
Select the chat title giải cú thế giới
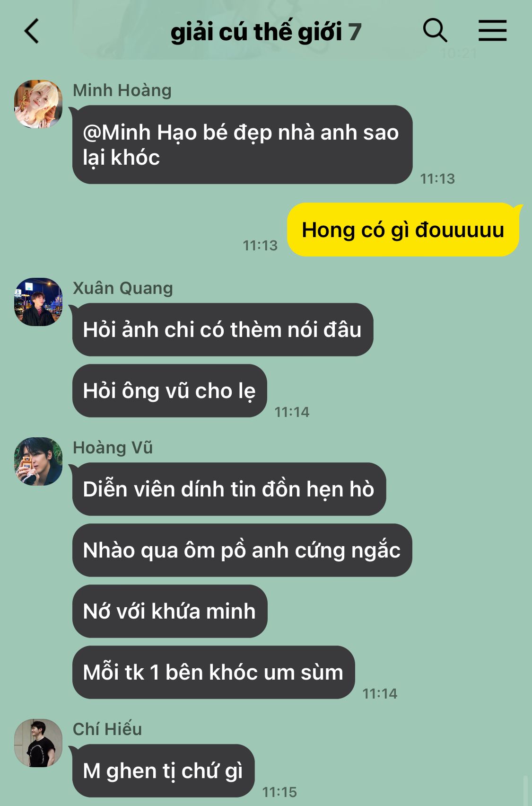tap(256, 32)
